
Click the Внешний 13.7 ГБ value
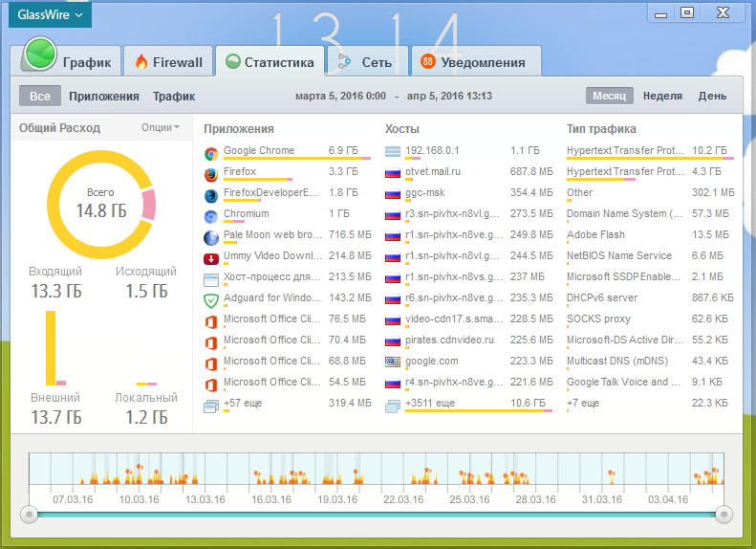tap(56, 417)
